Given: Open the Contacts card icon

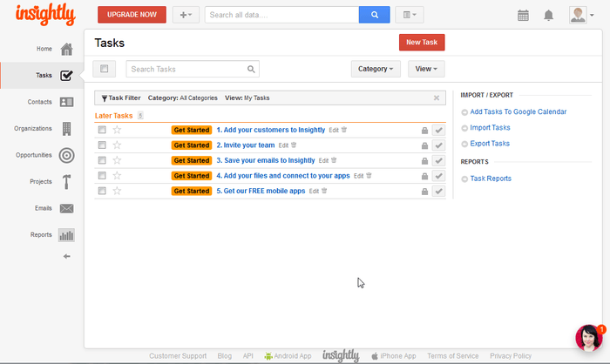Looking at the screenshot, I should (x=66, y=102).
